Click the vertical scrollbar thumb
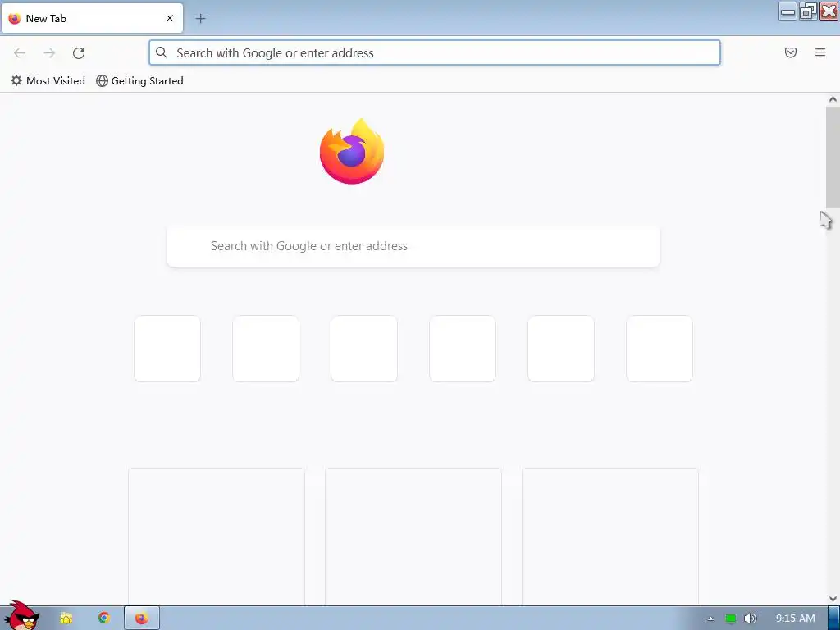The image size is (840, 630). click(833, 157)
